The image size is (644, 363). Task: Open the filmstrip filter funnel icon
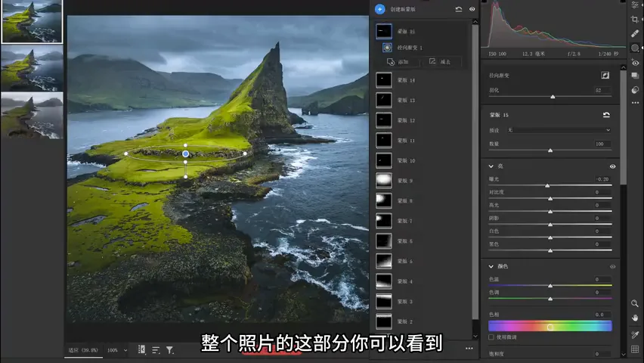[x=169, y=350]
